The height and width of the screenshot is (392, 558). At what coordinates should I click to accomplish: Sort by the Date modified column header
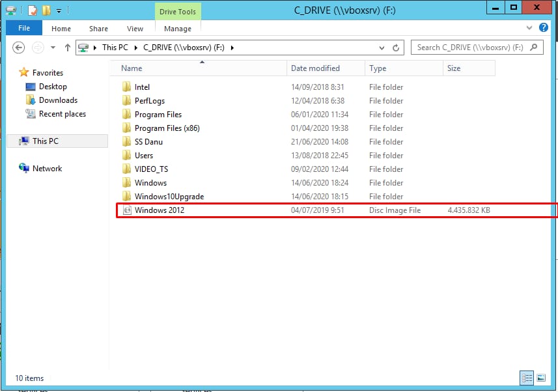(x=326, y=68)
